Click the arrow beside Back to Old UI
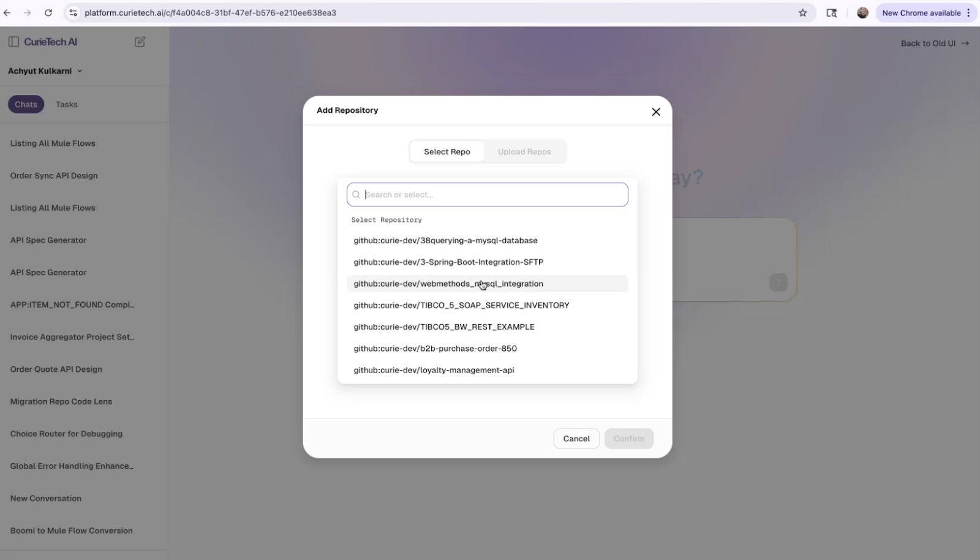This screenshot has height=560, width=980. [965, 43]
